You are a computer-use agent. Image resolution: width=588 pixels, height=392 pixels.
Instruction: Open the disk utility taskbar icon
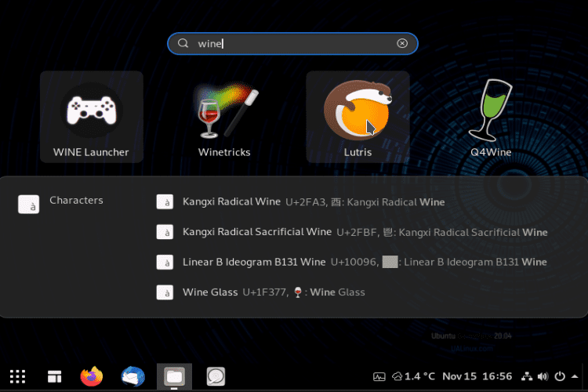[x=216, y=376]
